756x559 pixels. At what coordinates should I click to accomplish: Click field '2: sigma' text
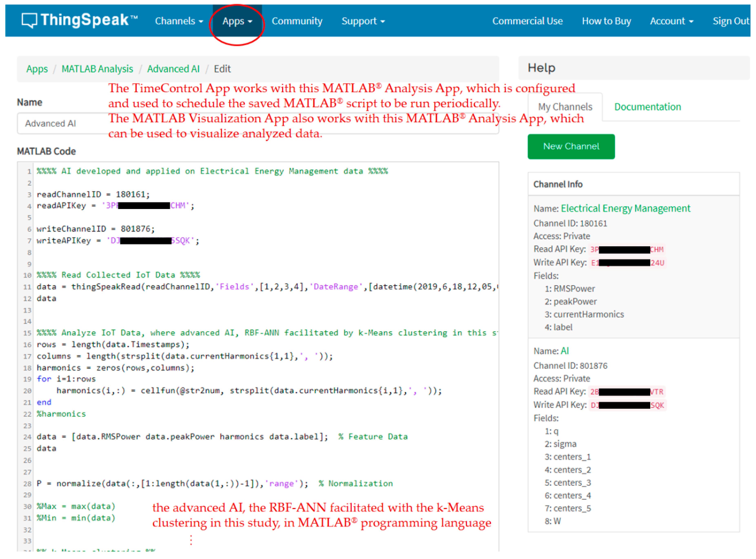[561, 444]
